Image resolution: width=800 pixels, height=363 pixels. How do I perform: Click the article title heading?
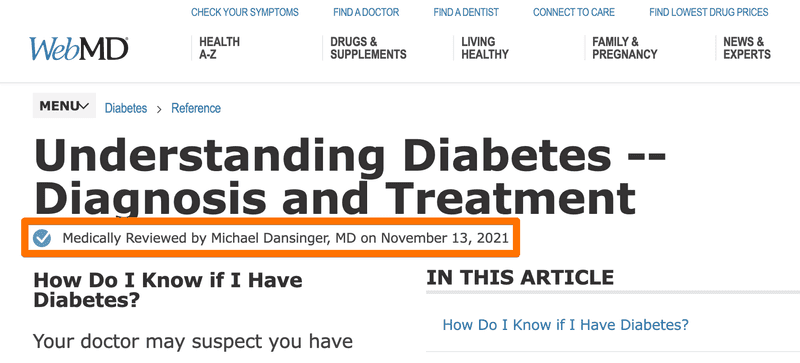(350, 177)
